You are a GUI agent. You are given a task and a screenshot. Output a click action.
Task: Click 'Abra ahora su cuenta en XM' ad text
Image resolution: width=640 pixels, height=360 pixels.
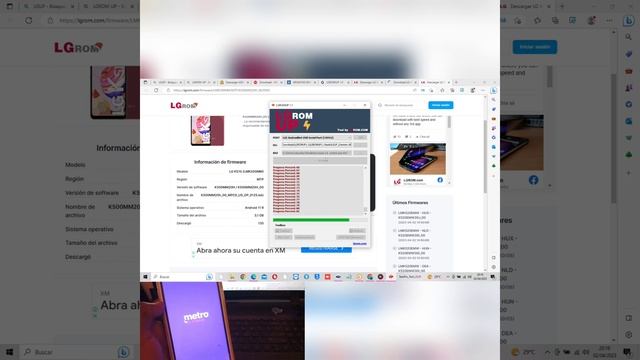[x=241, y=250]
